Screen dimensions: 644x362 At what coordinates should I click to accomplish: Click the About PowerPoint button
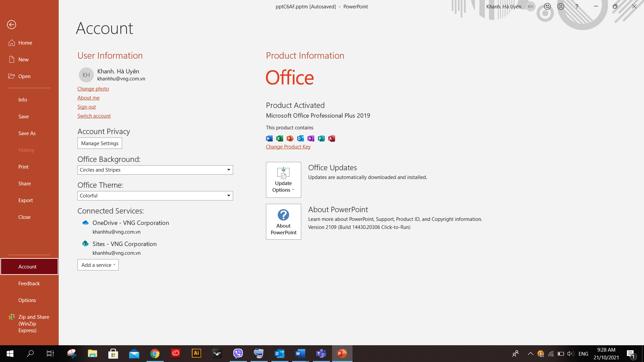pyautogui.click(x=283, y=222)
